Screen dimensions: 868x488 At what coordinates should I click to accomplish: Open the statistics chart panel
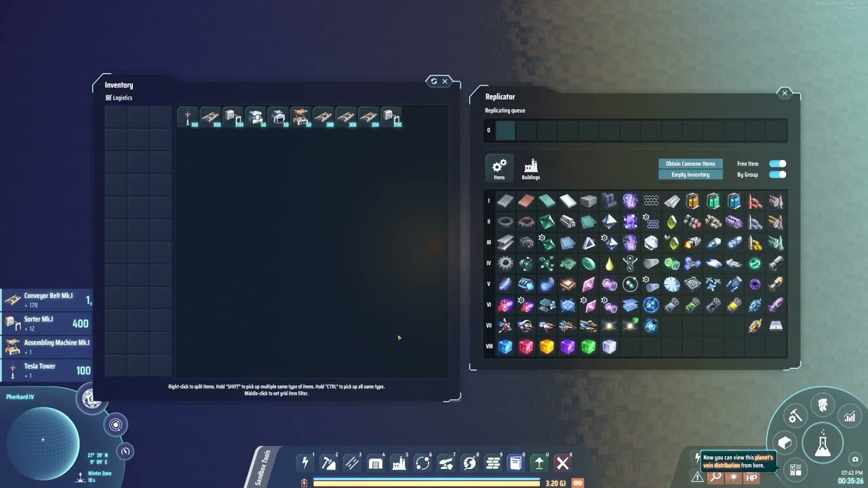(850, 417)
